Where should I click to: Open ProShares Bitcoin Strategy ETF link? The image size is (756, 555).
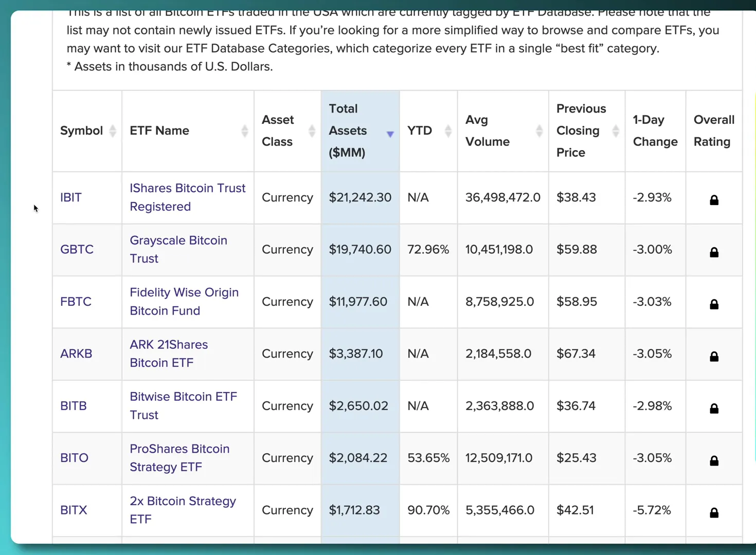coord(179,458)
